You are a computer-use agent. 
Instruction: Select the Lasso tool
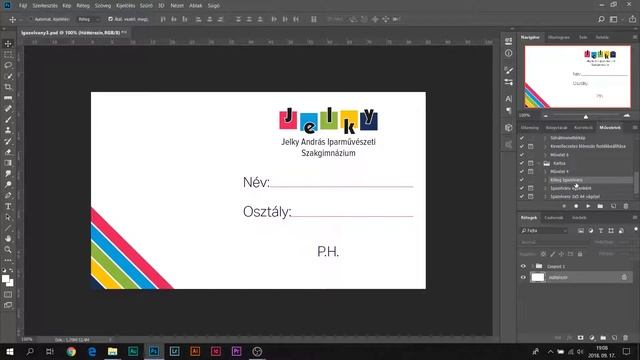(x=8, y=65)
